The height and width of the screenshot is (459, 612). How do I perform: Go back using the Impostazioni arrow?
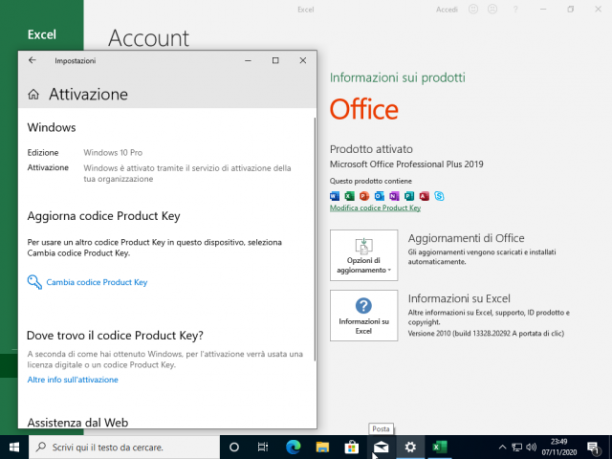[x=32, y=60]
